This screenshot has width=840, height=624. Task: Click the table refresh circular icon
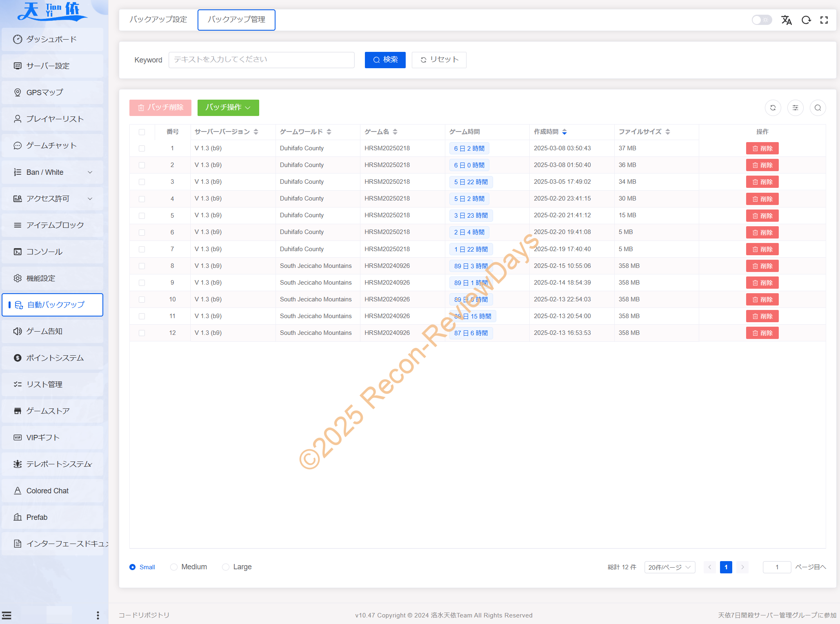click(x=773, y=108)
